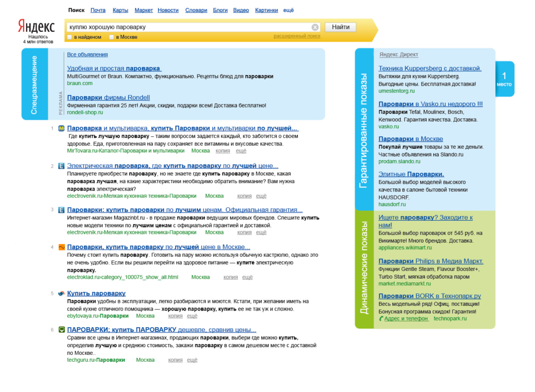Open ad 'Ищете пароварку? Заходите к нам!'

tap(425, 221)
